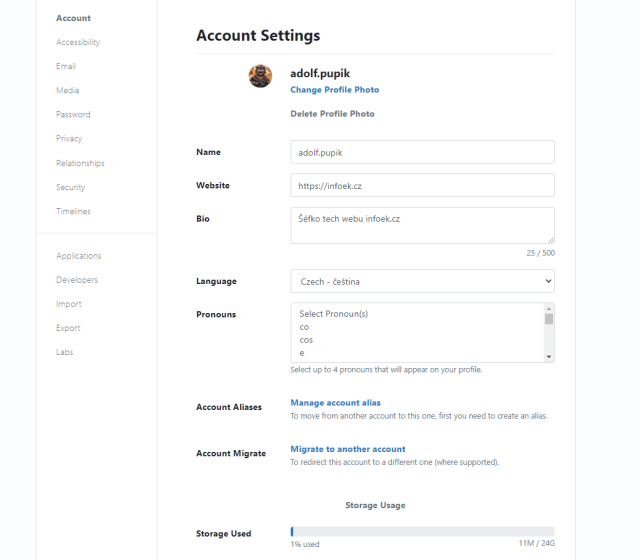Switch to Security settings
This screenshot has height=560, width=640.
(71, 187)
